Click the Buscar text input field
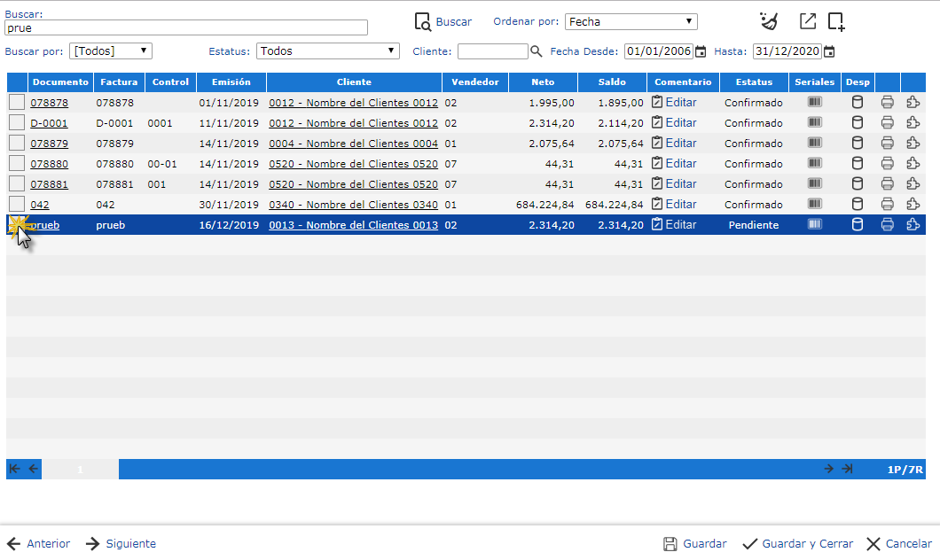The image size is (940, 560). (x=186, y=28)
